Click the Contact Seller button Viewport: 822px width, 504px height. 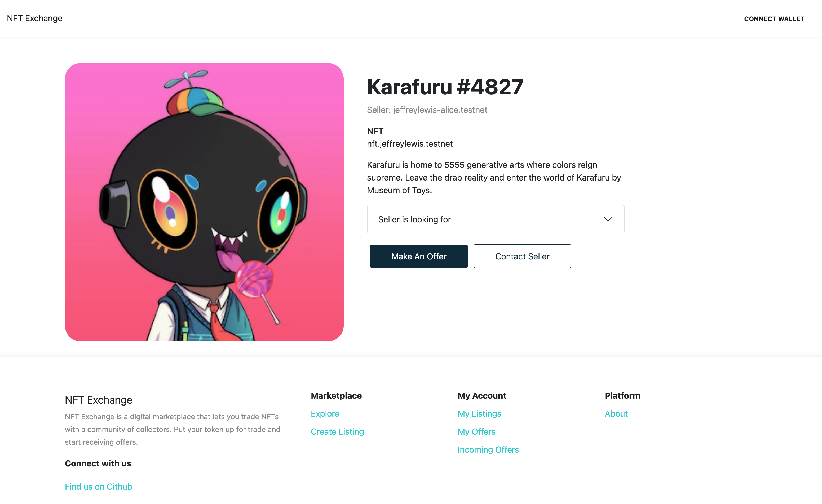(x=522, y=256)
